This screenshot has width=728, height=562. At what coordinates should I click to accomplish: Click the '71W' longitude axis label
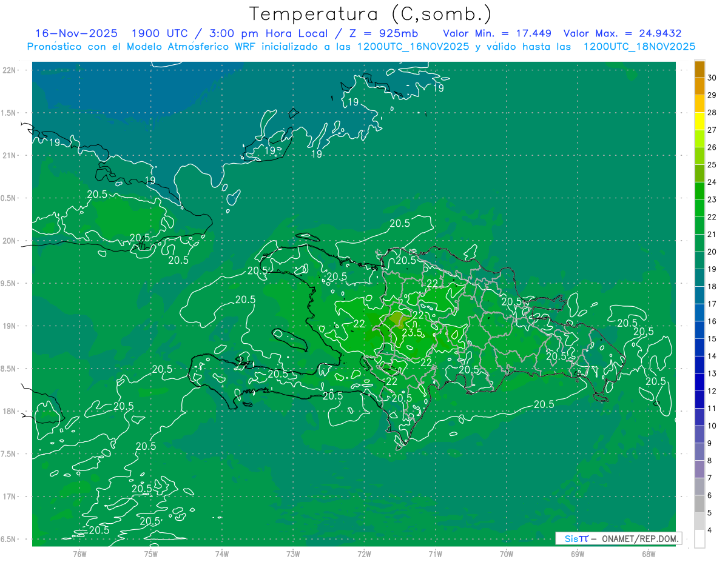435,554
